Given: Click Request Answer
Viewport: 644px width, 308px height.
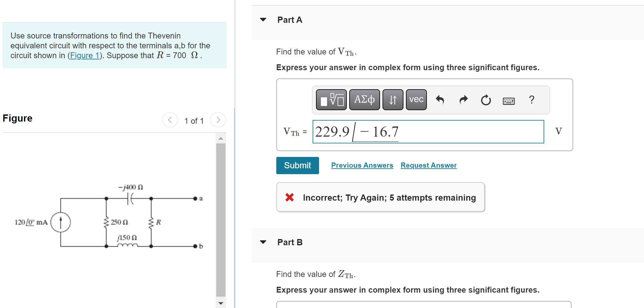Looking at the screenshot, I should pyautogui.click(x=428, y=165).
